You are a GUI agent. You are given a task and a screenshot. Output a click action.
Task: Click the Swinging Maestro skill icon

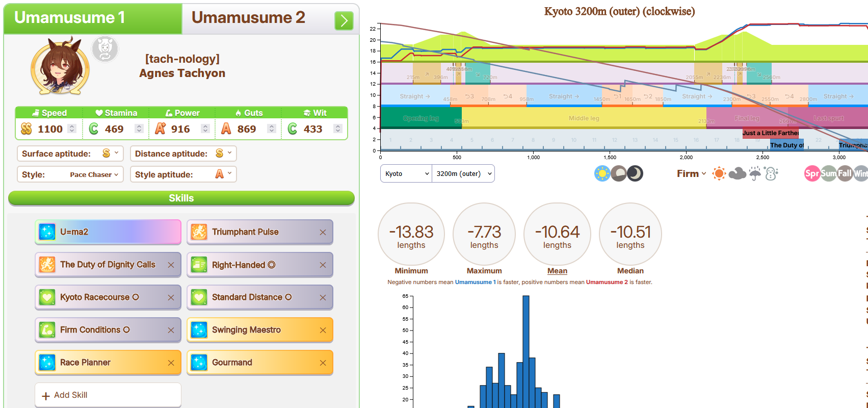coord(199,330)
